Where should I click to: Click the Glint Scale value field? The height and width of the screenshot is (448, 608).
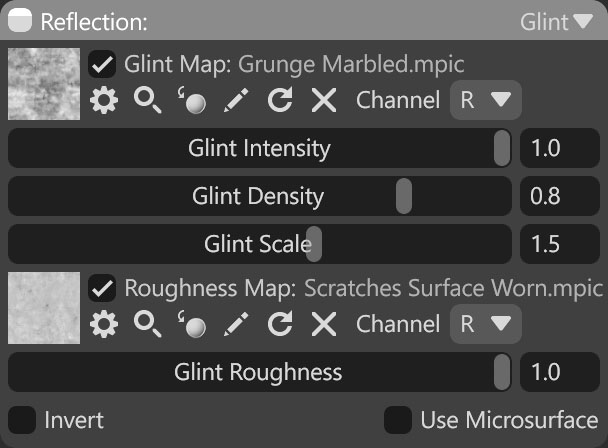pos(560,244)
